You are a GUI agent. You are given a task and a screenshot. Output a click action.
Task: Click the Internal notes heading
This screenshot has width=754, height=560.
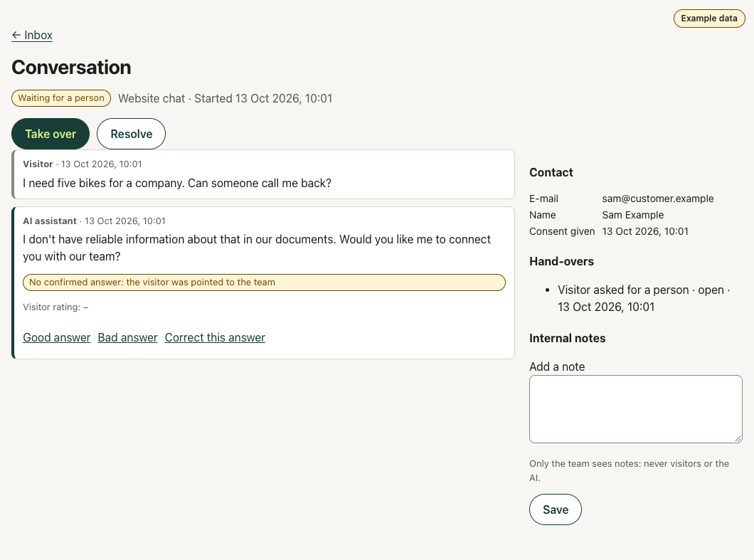coord(568,338)
